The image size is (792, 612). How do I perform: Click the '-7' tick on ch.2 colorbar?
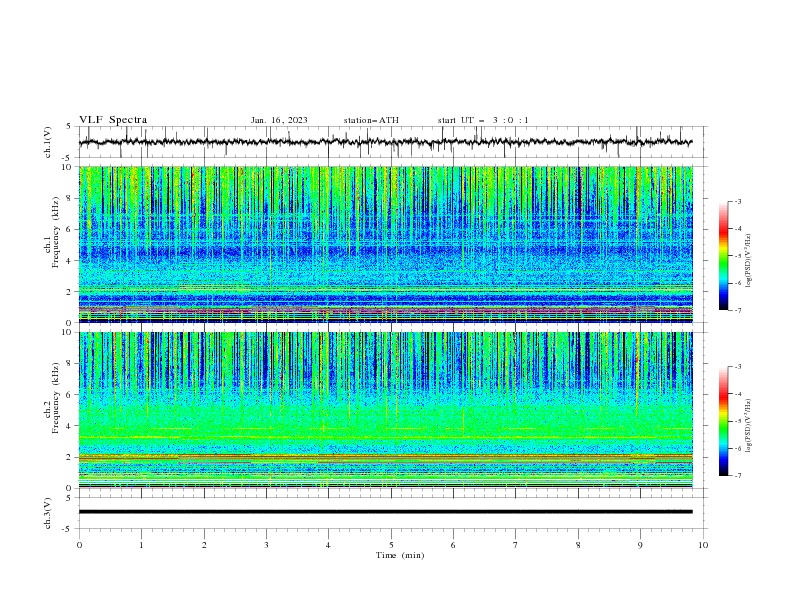(x=737, y=476)
